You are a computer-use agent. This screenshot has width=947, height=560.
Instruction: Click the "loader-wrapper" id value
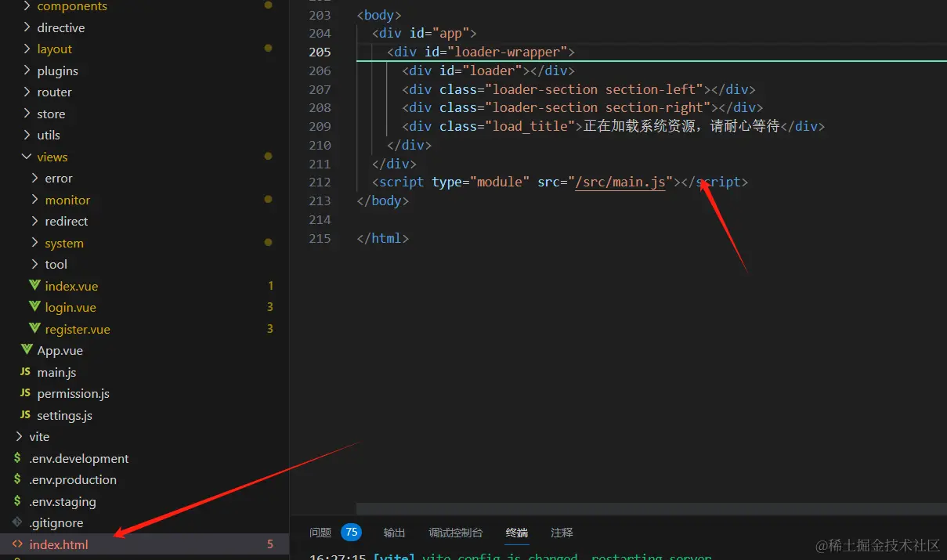[507, 52]
